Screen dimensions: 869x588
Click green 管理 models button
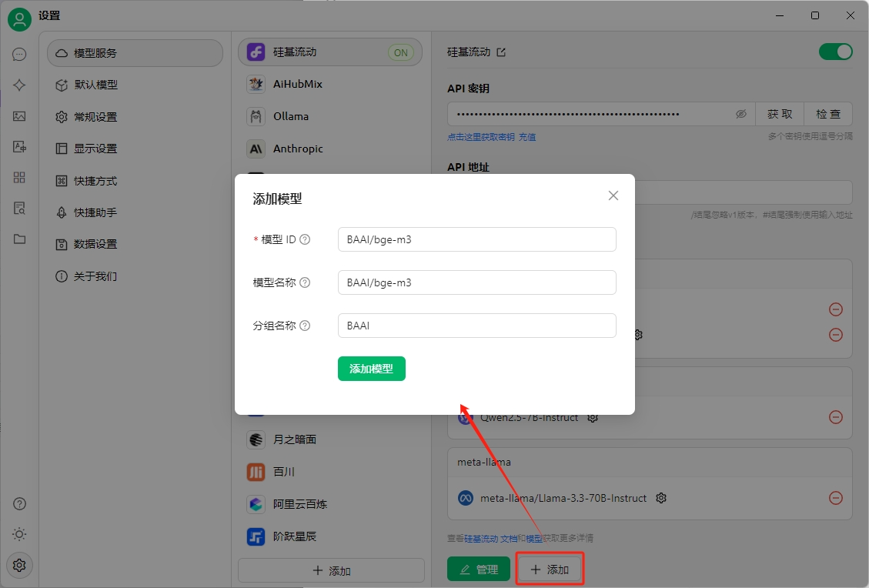(x=479, y=570)
